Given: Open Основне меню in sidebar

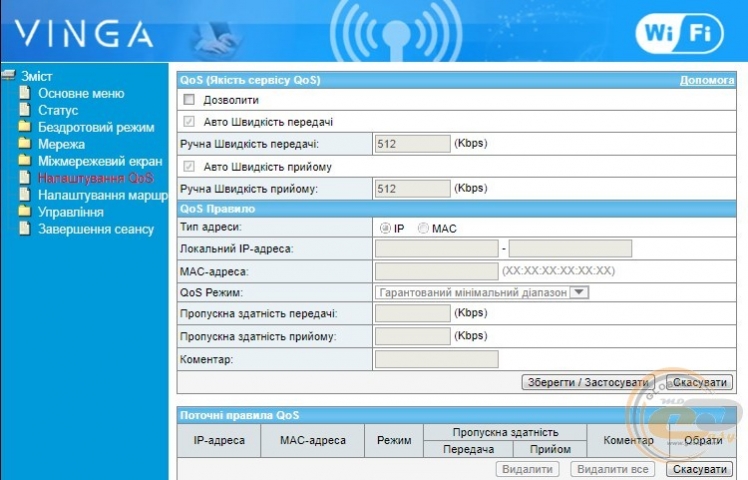Looking at the screenshot, I should 81,93.
